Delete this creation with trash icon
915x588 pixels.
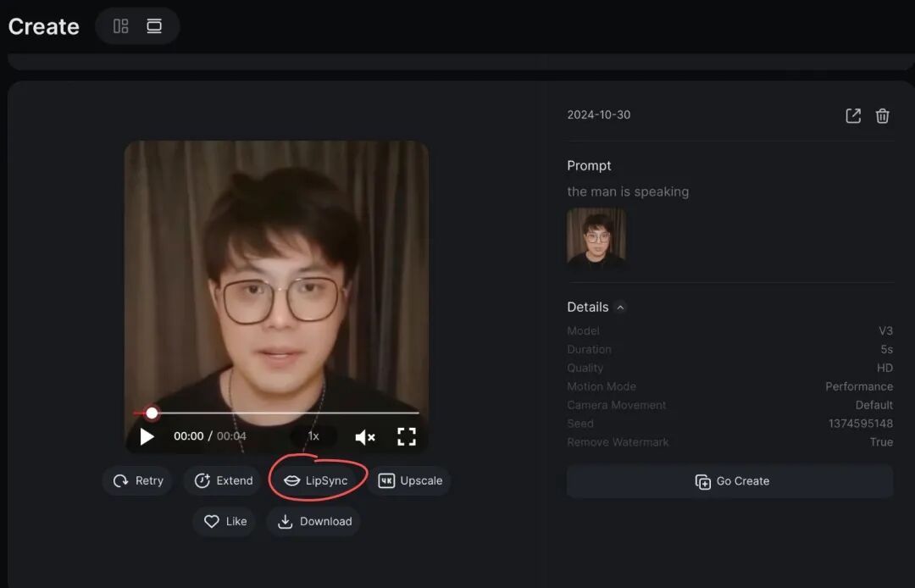pos(882,115)
